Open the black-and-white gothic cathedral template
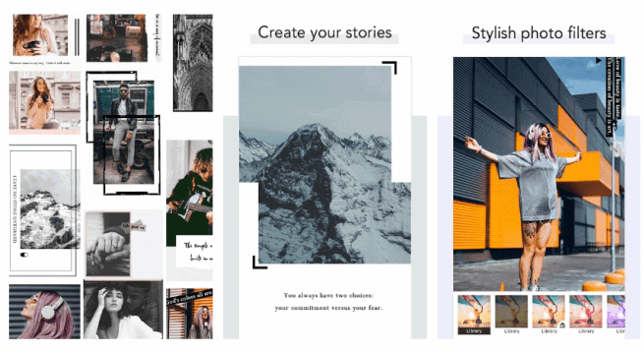 point(193,62)
